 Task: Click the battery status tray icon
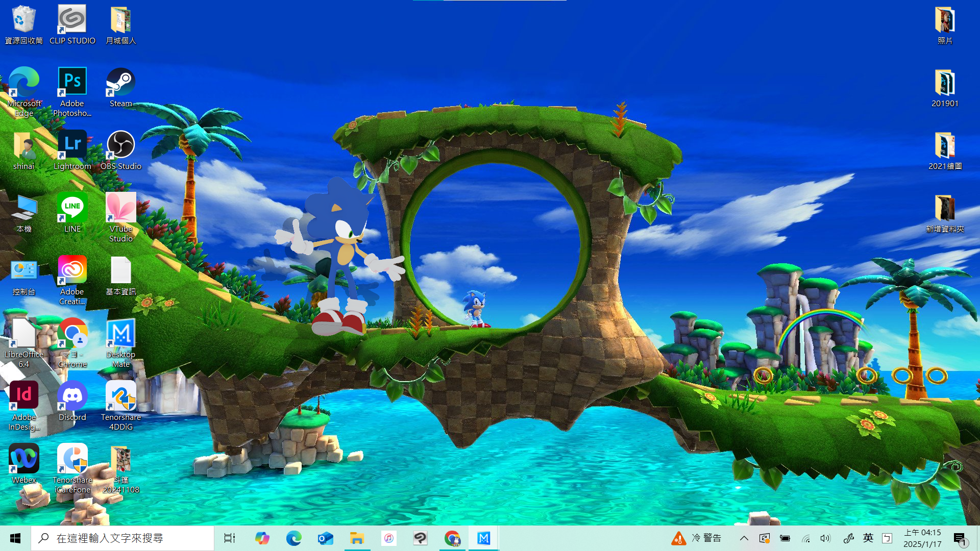[785, 538]
